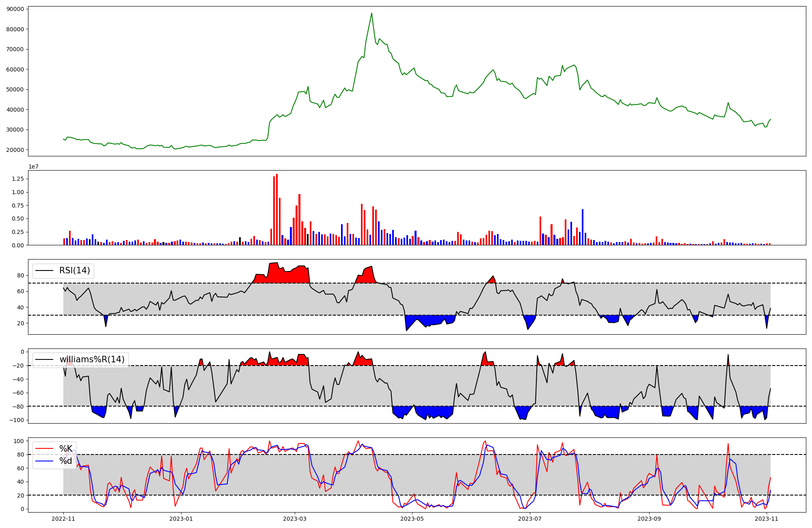Click the 2023-03 x-axis date label
The height and width of the screenshot is (528, 812).
point(294,519)
